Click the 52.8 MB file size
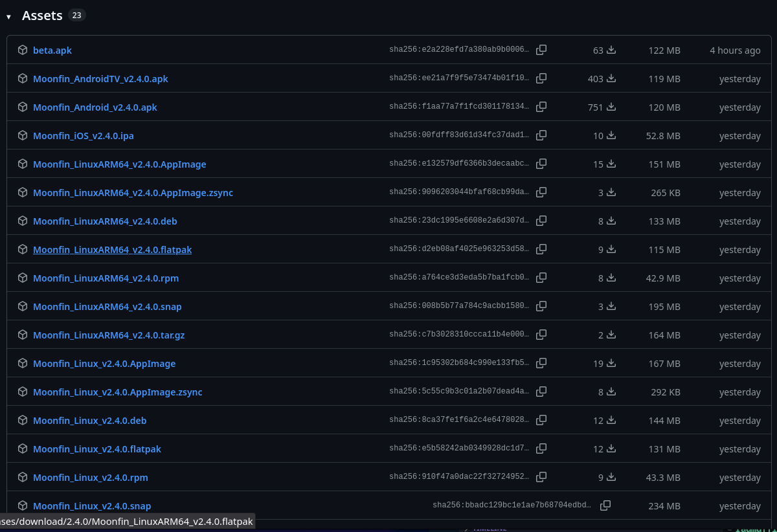This screenshot has width=777, height=532. (663, 136)
